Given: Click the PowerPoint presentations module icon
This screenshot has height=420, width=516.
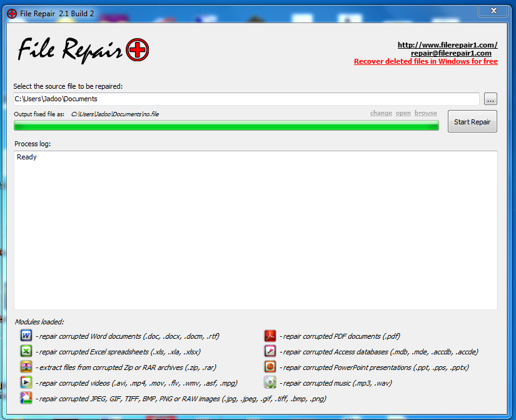Looking at the screenshot, I should click(270, 367).
